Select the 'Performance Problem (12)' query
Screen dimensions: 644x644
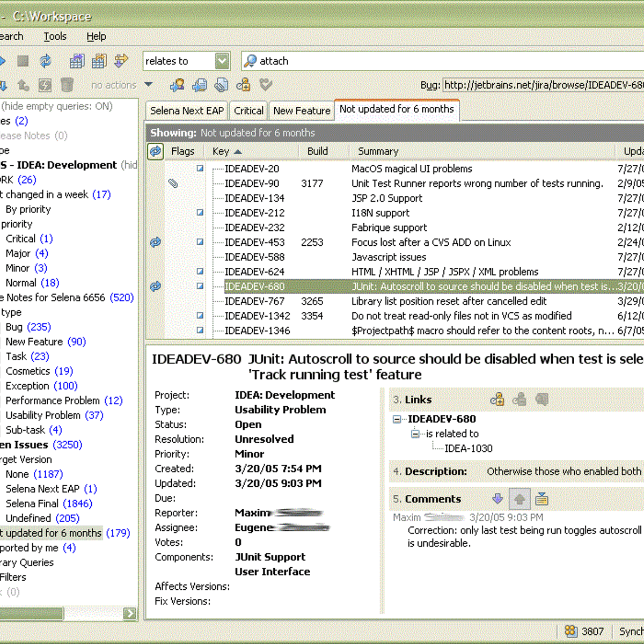coord(64,400)
